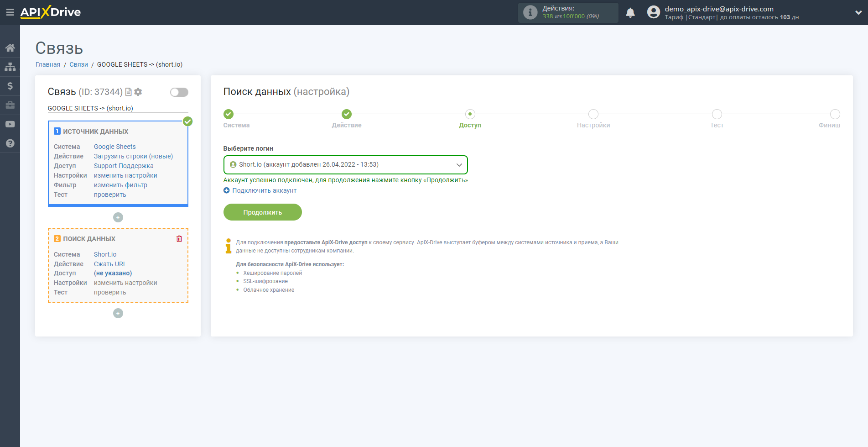Click the user avatar icon
The width and height of the screenshot is (868, 447).
pyautogui.click(x=654, y=12)
